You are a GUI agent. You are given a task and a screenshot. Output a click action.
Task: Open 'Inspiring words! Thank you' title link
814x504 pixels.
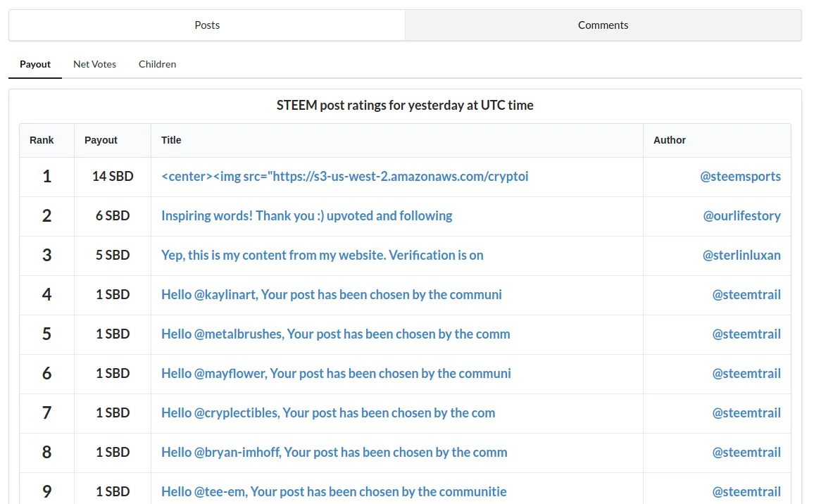[307, 216]
